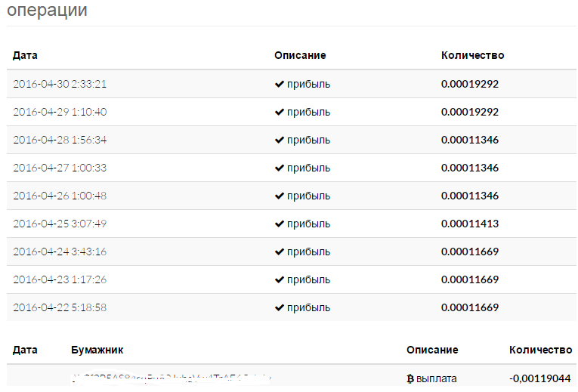Click the amount 0.00011413

(x=469, y=224)
